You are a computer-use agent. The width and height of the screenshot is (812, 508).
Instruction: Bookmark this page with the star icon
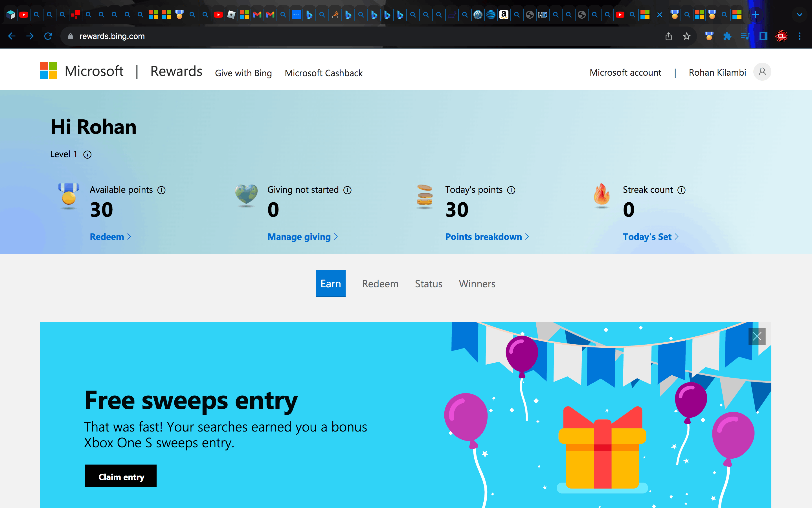[x=687, y=36]
